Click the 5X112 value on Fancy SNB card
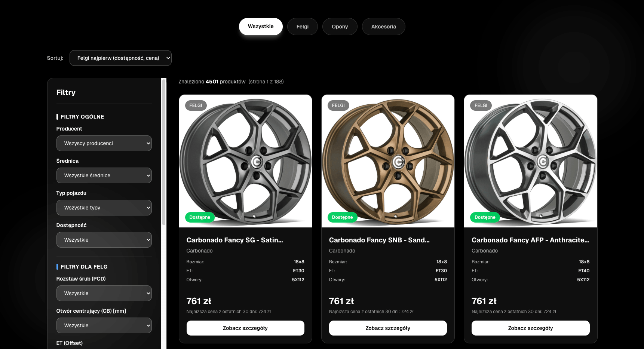 [441, 280]
